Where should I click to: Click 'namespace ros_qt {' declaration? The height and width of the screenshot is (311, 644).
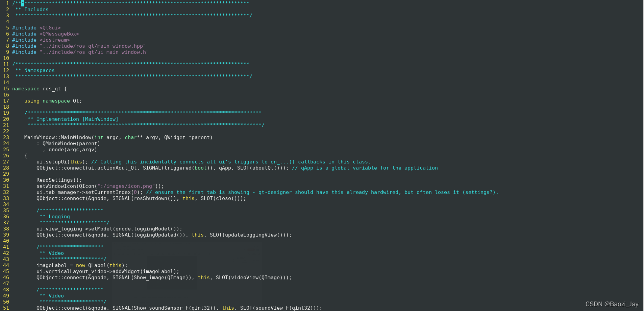tap(40, 89)
